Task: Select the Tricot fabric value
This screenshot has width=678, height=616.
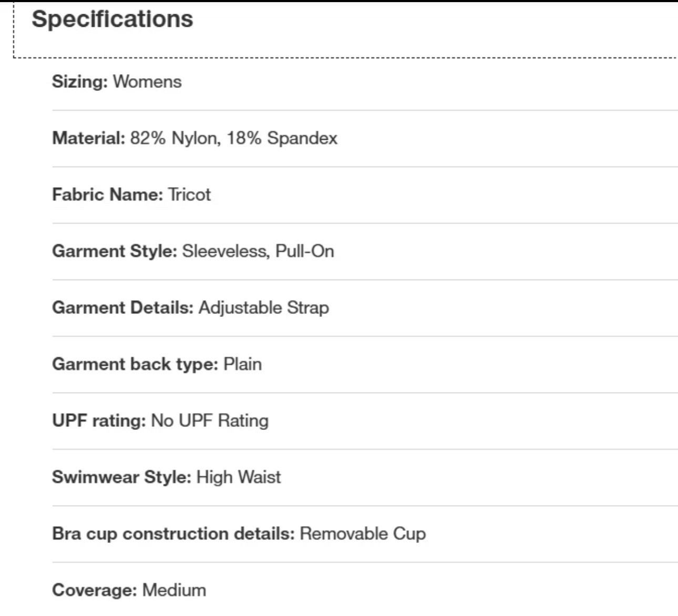Action: click(189, 195)
